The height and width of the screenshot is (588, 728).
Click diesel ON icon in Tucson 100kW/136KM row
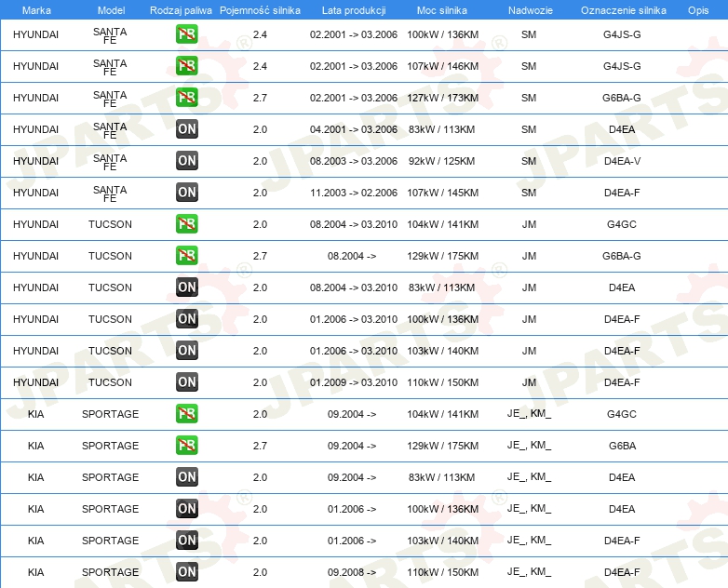[186, 319]
